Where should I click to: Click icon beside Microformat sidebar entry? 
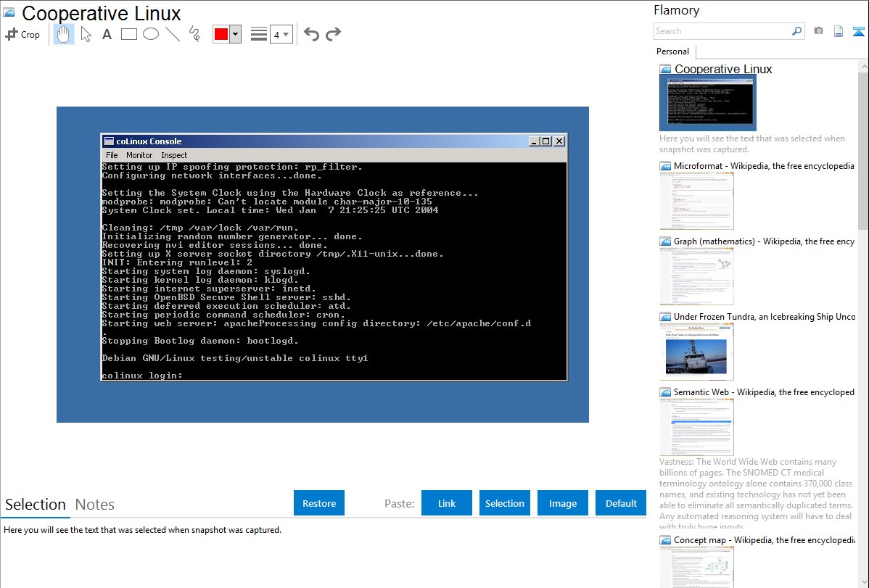pyautogui.click(x=665, y=166)
